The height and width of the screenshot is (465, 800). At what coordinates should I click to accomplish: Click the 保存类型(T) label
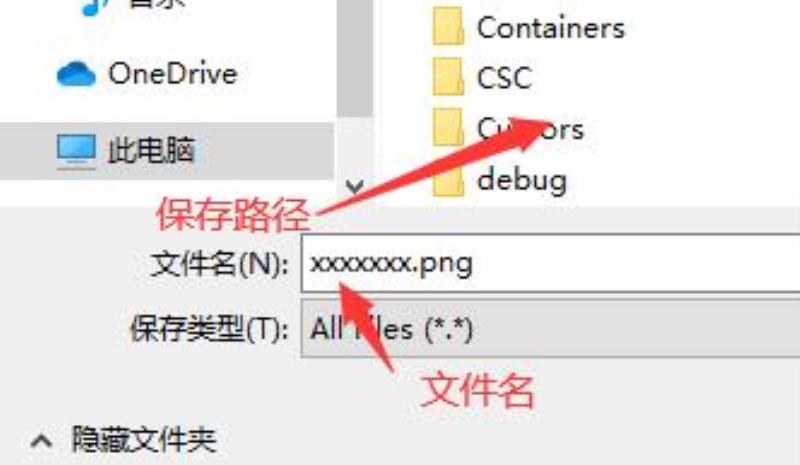pos(209,329)
